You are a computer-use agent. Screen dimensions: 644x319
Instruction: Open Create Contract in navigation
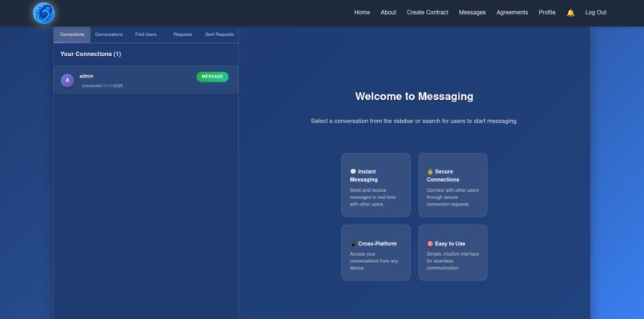coord(427,12)
